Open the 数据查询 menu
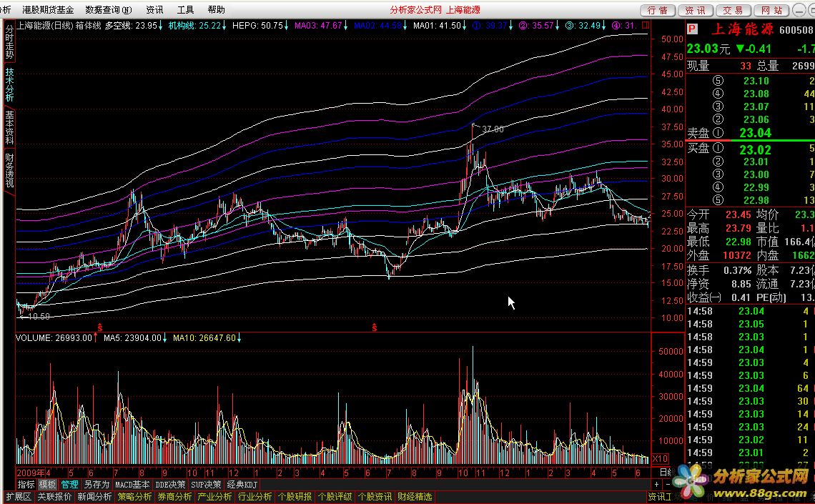Screen dimensions: 815x504 click(x=108, y=10)
